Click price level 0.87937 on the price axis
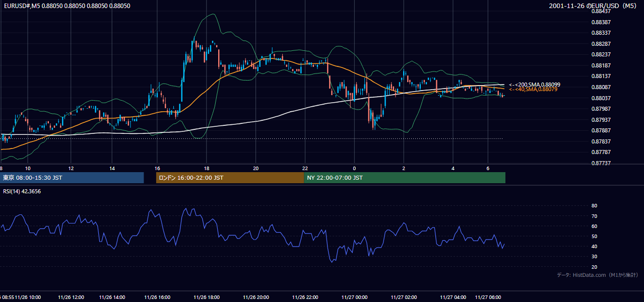 click(602, 119)
